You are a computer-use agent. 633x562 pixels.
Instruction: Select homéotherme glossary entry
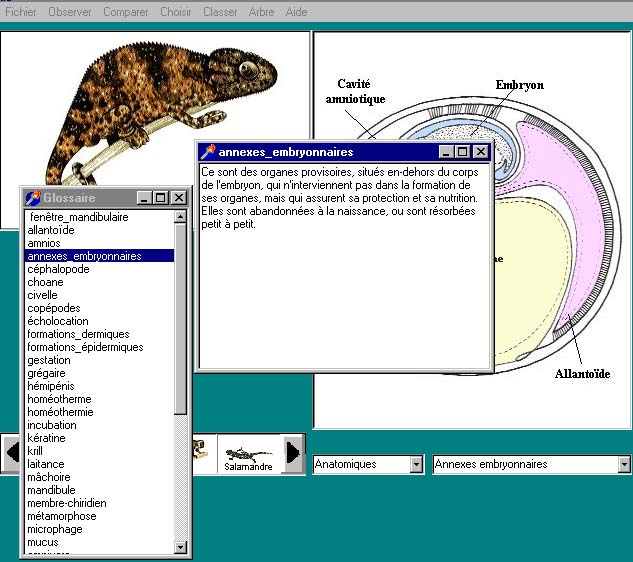(59, 399)
